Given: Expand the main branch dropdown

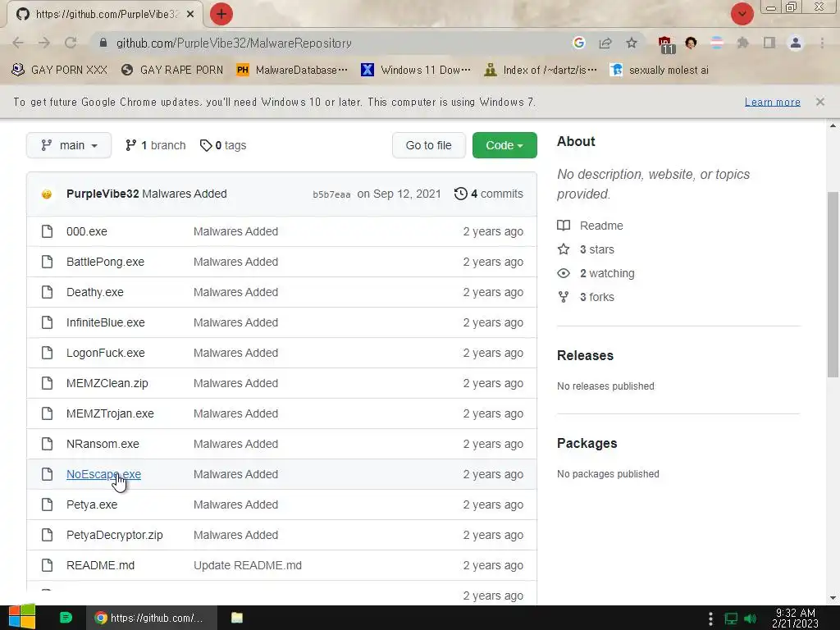Looking at the screenshot, I should [69, 145].
